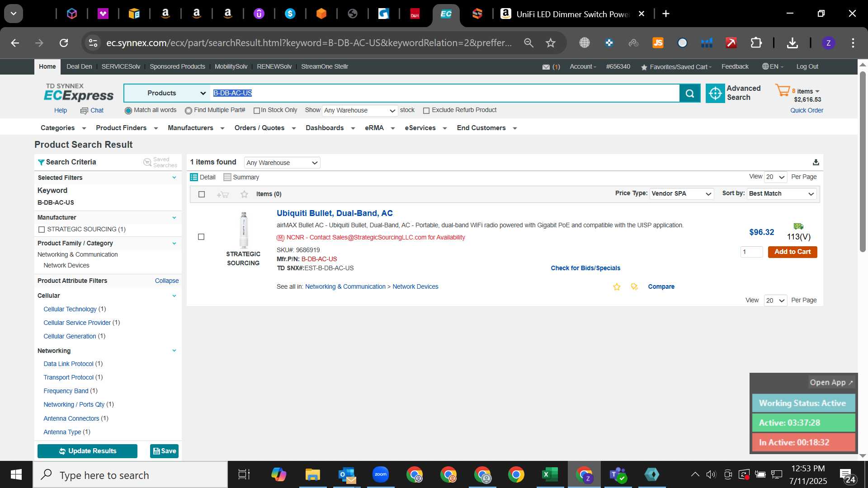Screen dimensions: 868x488
Task: Select the Ubiquiti Bullet product checkbox
Action: pos(201,237)
